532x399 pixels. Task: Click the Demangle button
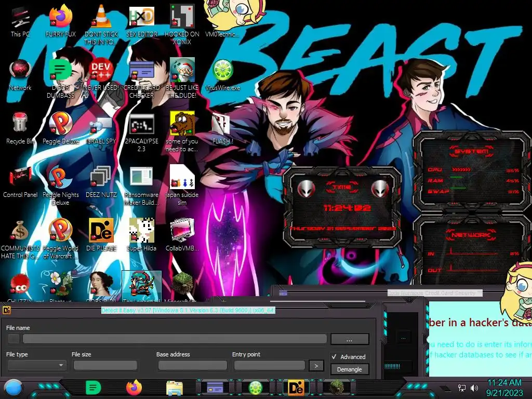click(350, 369)
